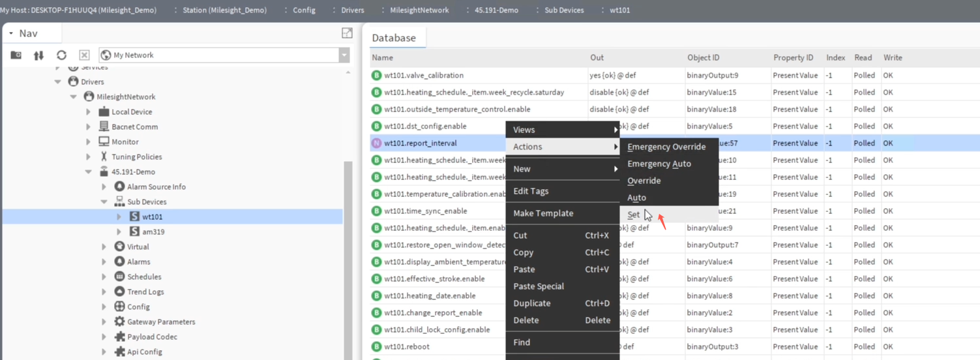Screen dimensions: 980x360
Task: Collapse the 45.191-Demo tree node
Action: point(88,172)
